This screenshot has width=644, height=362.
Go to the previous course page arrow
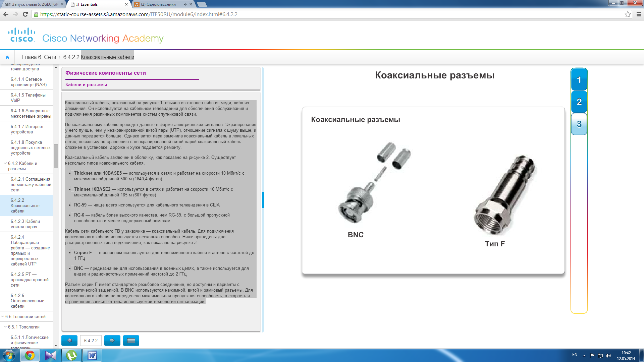click(x=69, y=341)
